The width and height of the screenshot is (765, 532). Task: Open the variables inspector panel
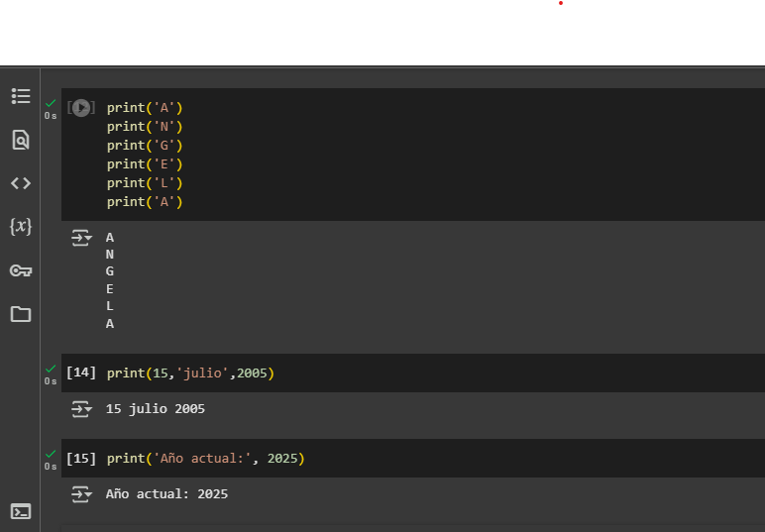click(x=21, y=227)
